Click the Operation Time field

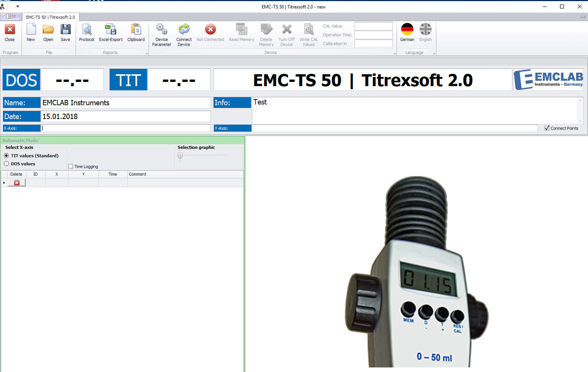click(x=373, y=35)
